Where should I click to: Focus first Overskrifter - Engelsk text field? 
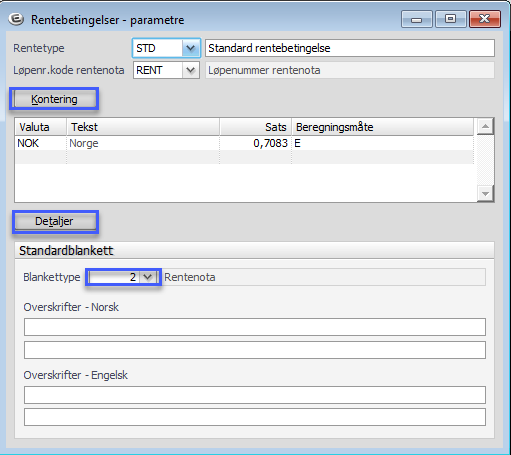(x=255, y=395)
